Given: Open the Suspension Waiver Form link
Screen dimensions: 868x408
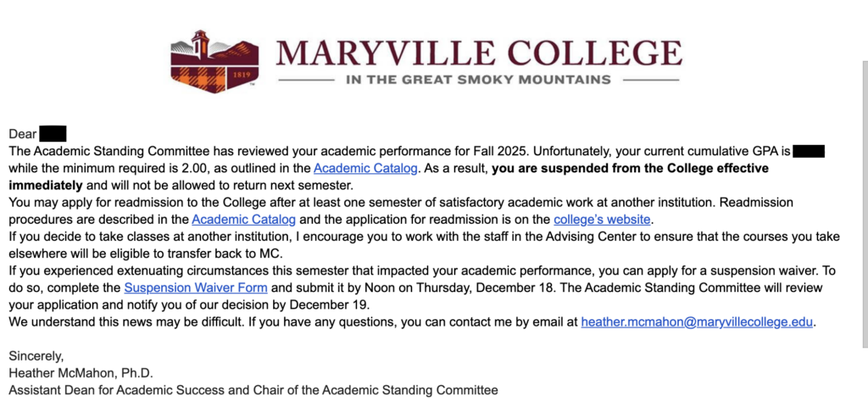Looking at the screenshot, I should click(x=196, y=288).
